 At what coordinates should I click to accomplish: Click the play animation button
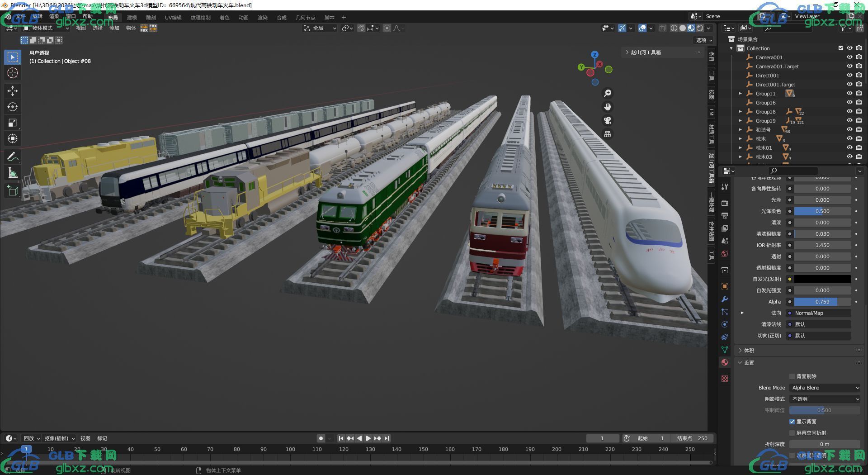(368, 438)
